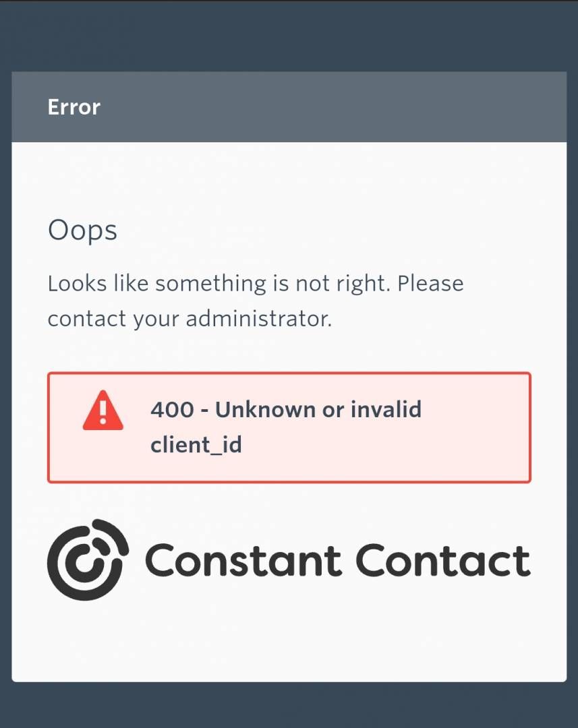
Task: Click the "Oops" heading
Action: 82,231
